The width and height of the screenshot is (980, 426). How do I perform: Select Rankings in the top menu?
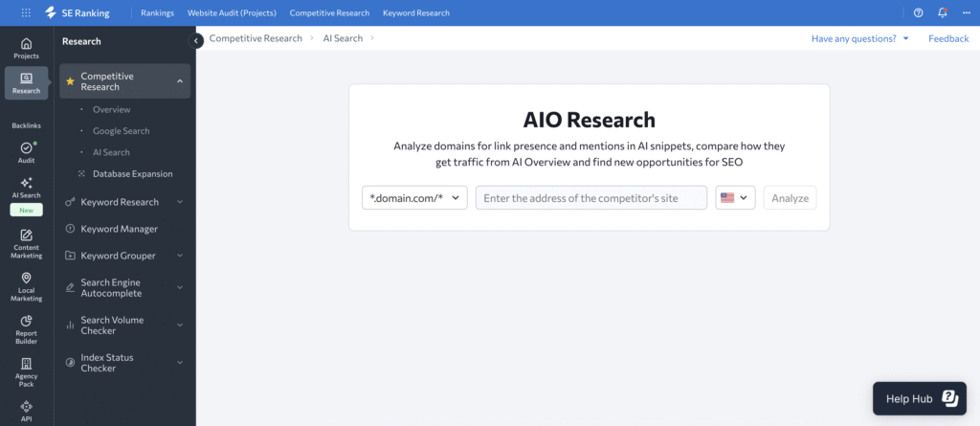[157, 12]
